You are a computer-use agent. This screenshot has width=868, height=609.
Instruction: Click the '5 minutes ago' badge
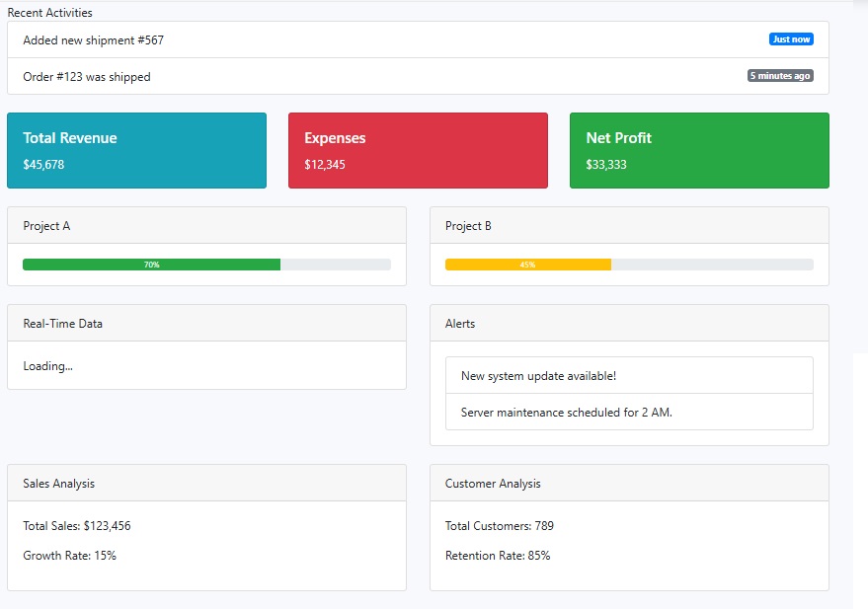pos(780,76)
